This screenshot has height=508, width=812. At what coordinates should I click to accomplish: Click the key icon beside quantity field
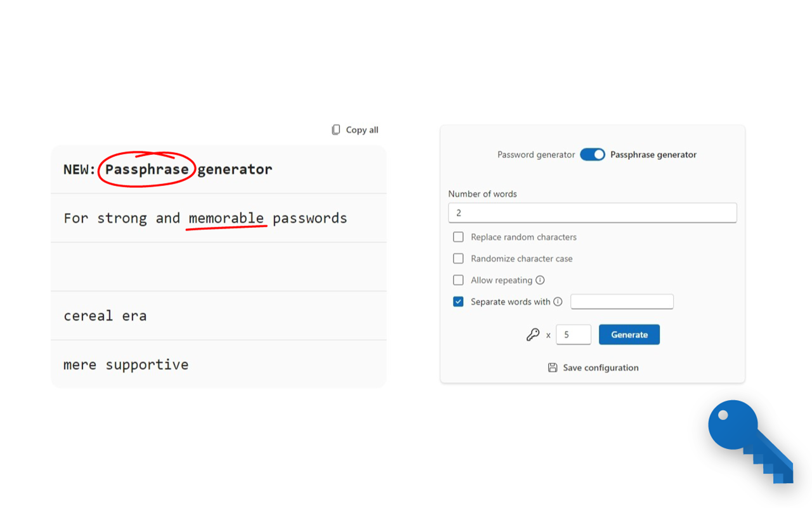click(533, 335)
